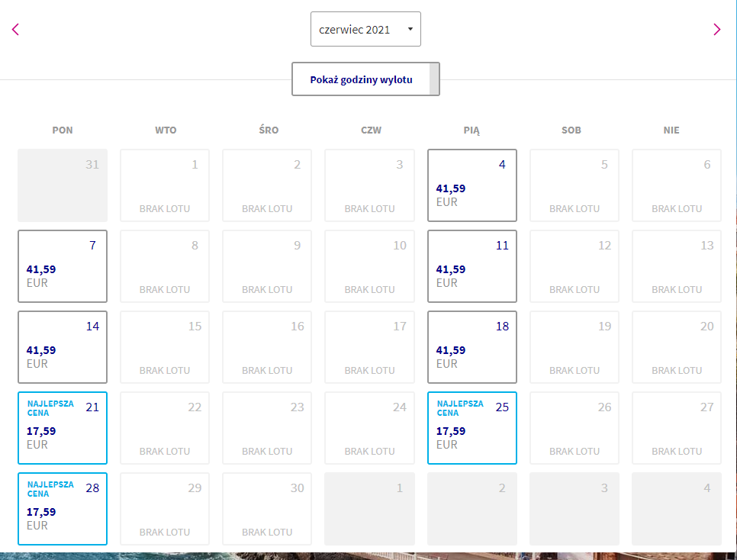The height and width of the screenshot is (560, 737).
Task: Click June 19 no-flight cell
Action: [x=574, y=347]
